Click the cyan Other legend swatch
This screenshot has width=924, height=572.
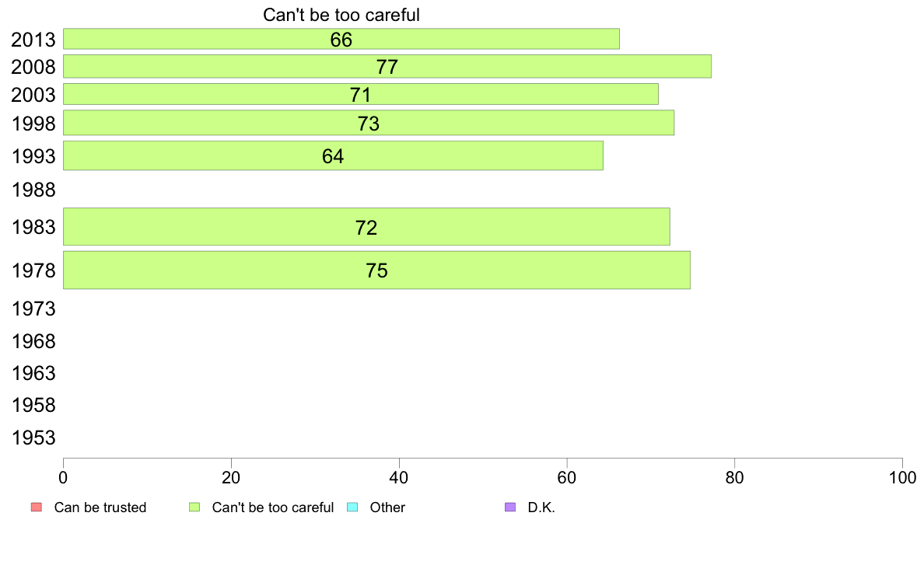352,507
